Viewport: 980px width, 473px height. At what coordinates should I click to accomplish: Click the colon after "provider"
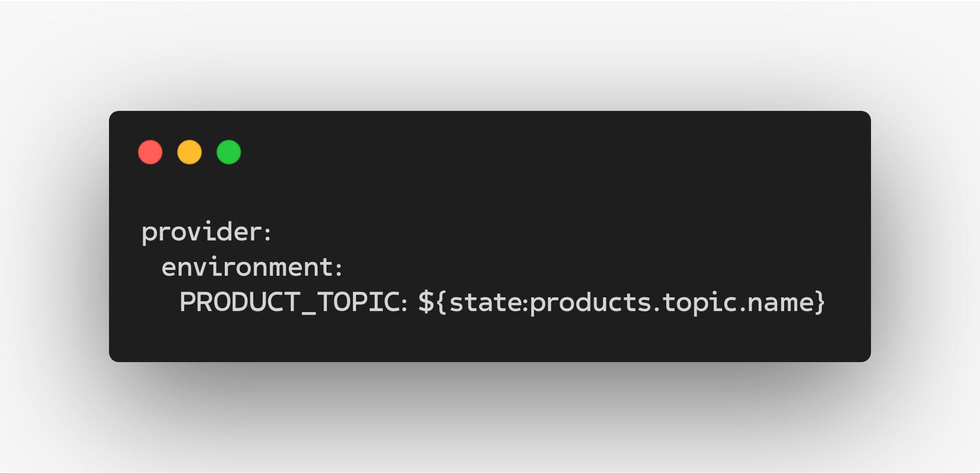click(268, 233)
